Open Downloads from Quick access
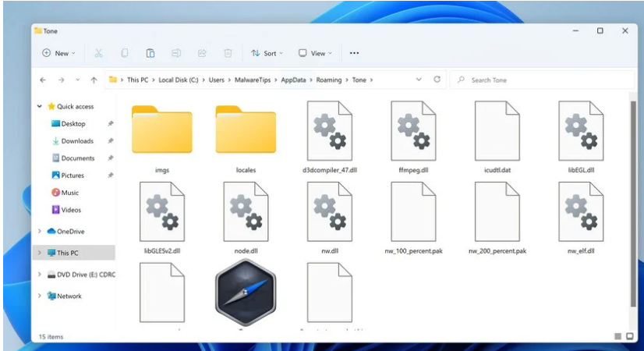The width and height of the screenshot is (644, 351). [76, 141]
